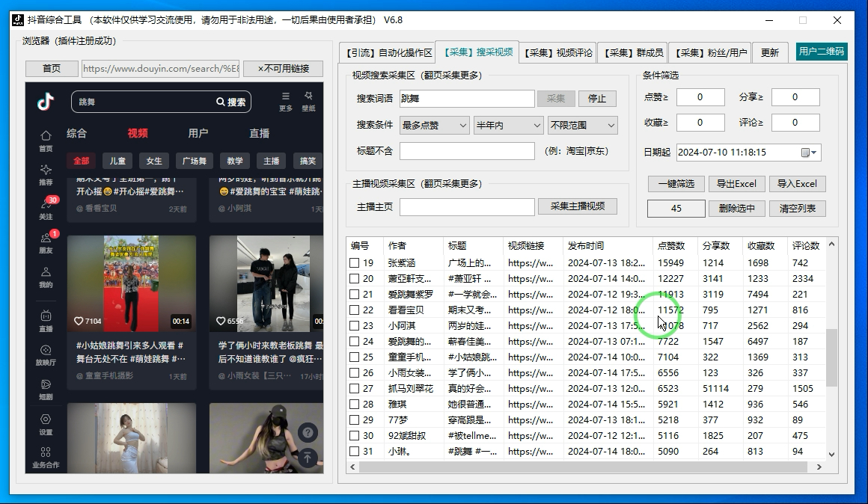Click the 首页 button above the browser
Screen dimensions: 868x504
tap(52, 69)
